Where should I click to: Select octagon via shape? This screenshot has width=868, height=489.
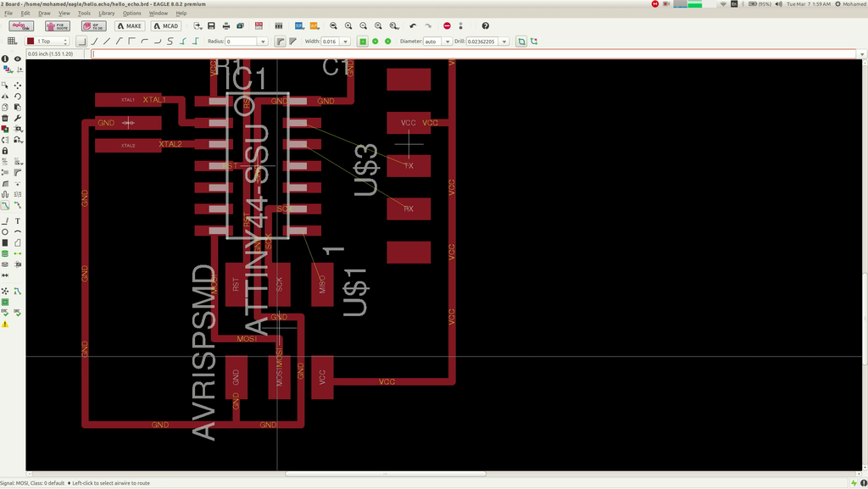tap(388, 42)
